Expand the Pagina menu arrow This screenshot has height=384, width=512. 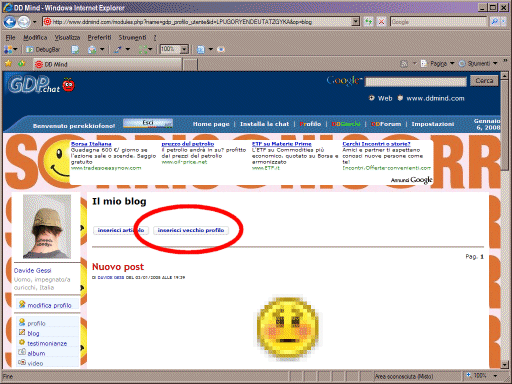coord(452,63)
